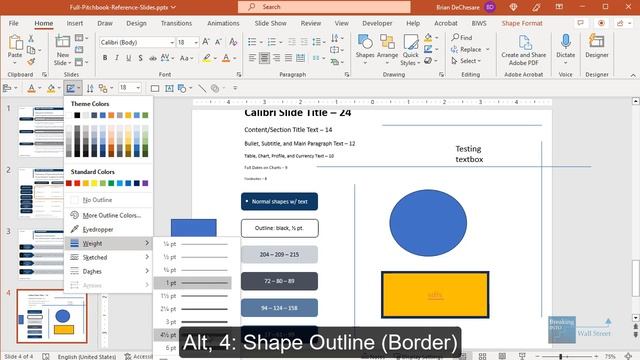The height and width of the screenshot is (360, 640).
Task: Click the font color icon
Action: point(226,58)
